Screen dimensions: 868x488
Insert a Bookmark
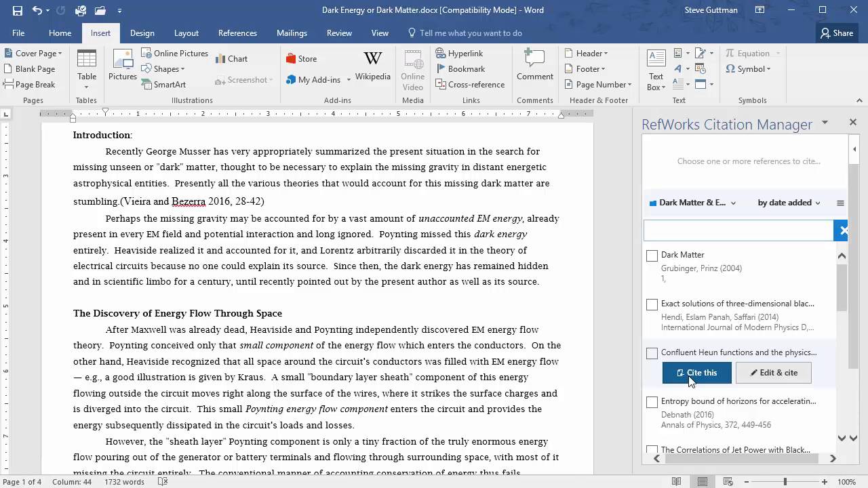[x=460, y=68]
